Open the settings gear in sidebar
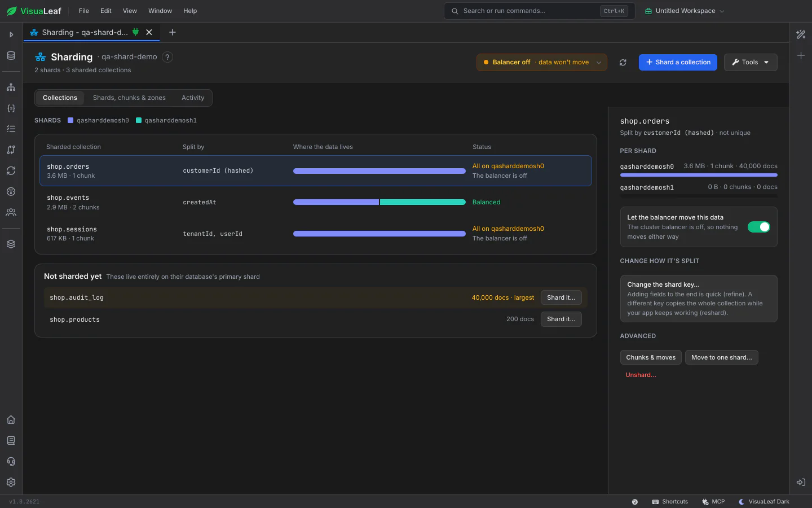812x508 pixels. 11,482
